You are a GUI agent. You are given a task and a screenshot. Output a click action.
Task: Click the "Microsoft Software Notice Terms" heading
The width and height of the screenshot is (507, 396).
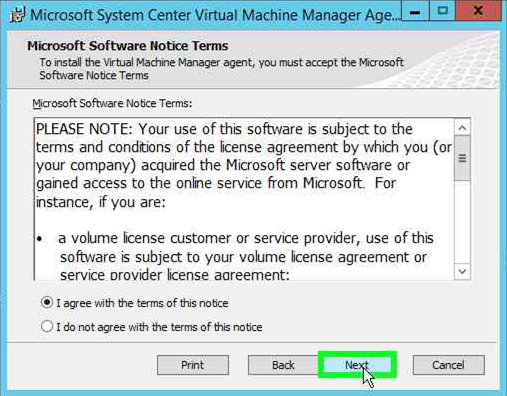(128, 46)
